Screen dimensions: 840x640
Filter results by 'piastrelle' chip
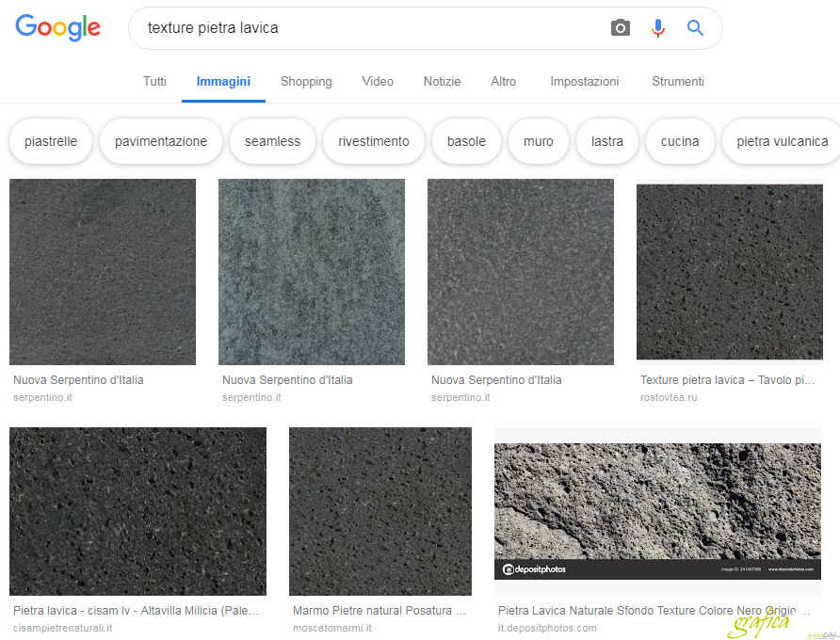click(51, 141)
